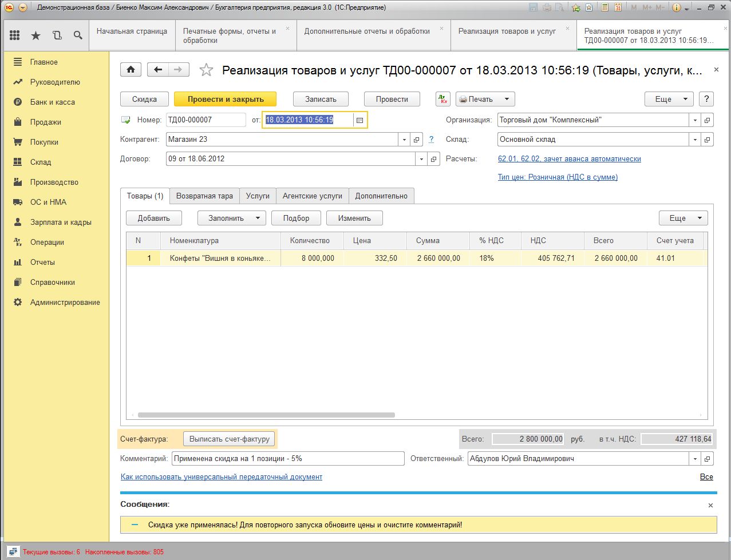Open link about универсальный передаточный документ

click(222, 476)
